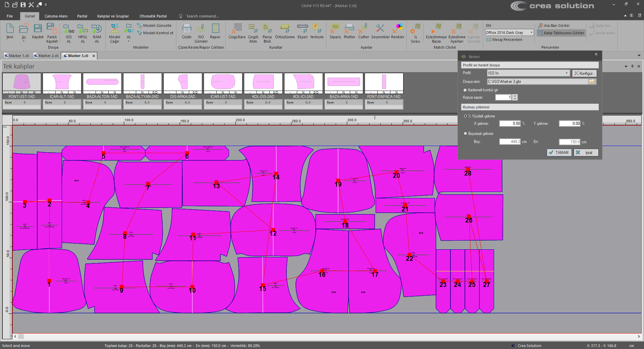Expand the Profil dropdown
This screenshot has width=644, height=349.
(x=567, y=73)
